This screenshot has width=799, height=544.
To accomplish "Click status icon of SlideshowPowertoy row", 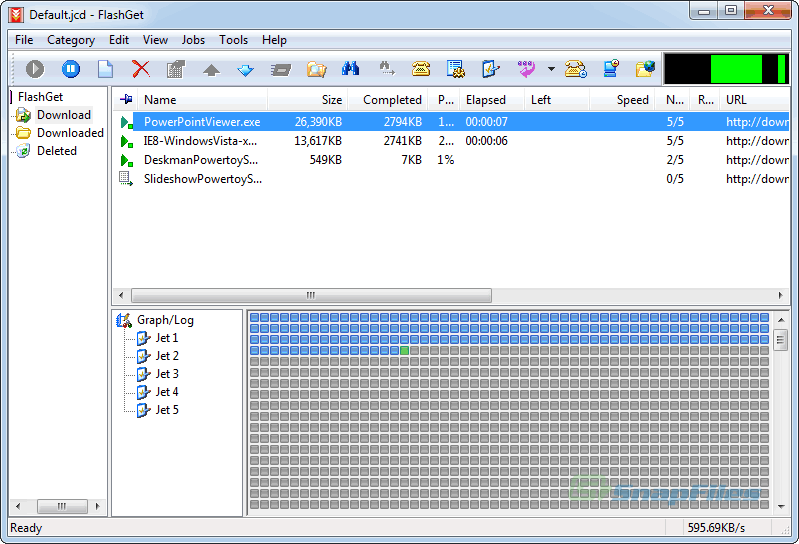I will (126, 179).
